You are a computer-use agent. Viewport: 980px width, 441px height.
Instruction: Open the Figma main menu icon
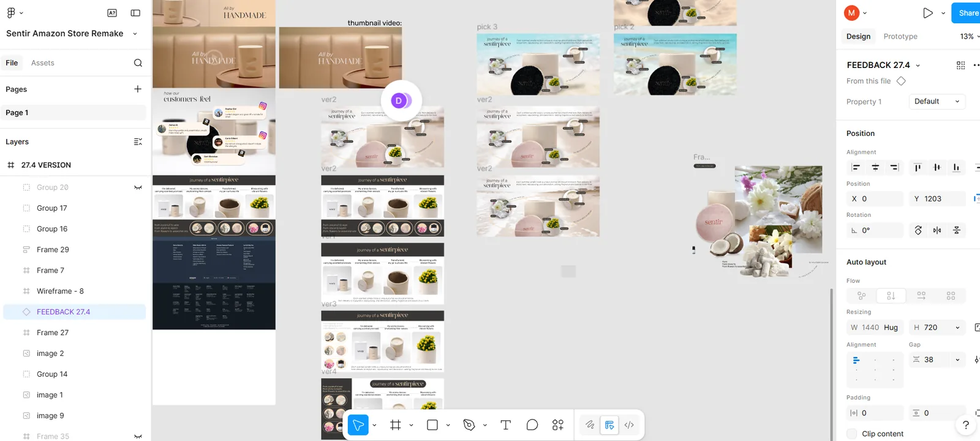11,12
